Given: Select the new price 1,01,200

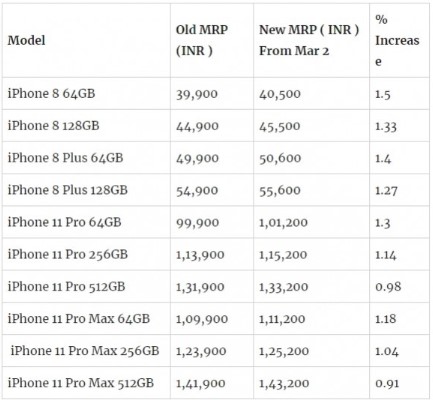Looking at the screenshot, I should click(x=283, y=223).
